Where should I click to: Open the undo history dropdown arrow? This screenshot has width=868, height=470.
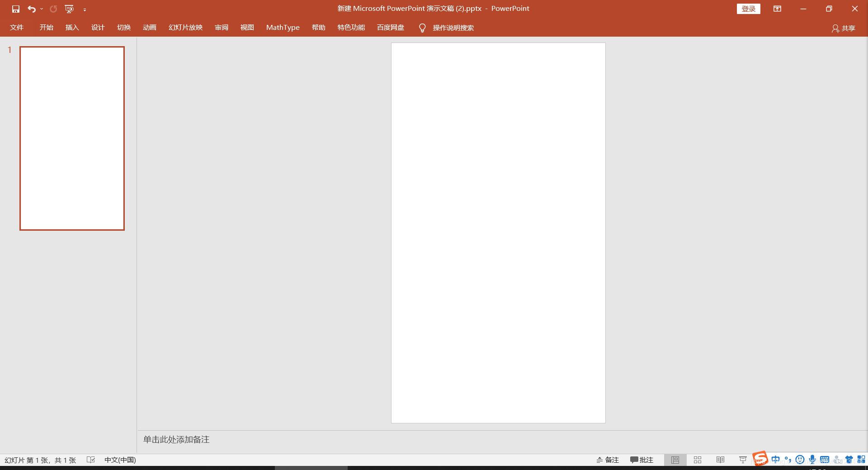[42, 9]
